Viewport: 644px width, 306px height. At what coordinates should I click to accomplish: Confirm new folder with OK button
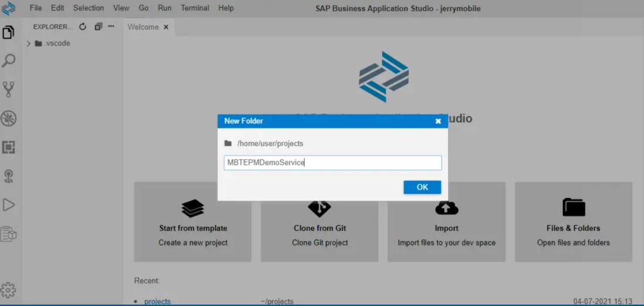coord(422,187)
